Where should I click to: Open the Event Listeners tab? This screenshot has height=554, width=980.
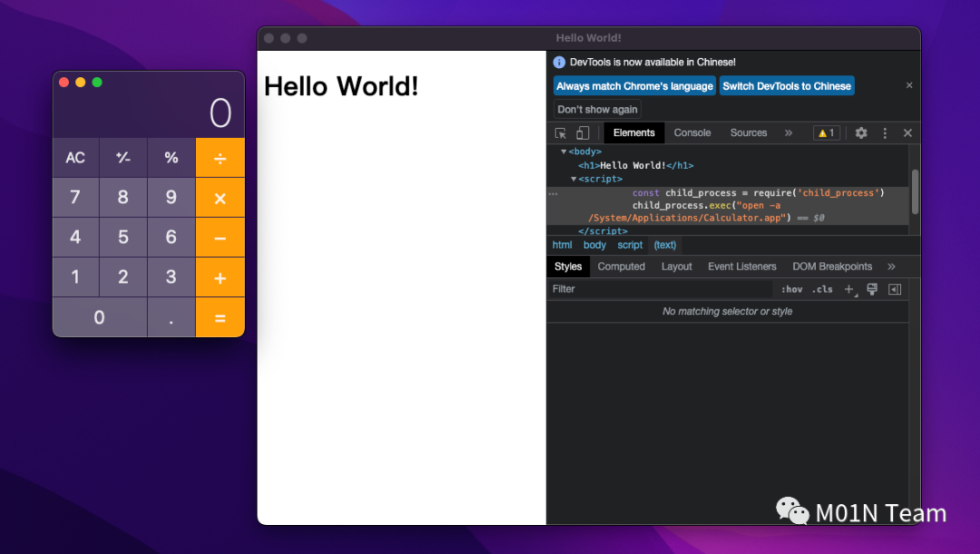(742, 266)
